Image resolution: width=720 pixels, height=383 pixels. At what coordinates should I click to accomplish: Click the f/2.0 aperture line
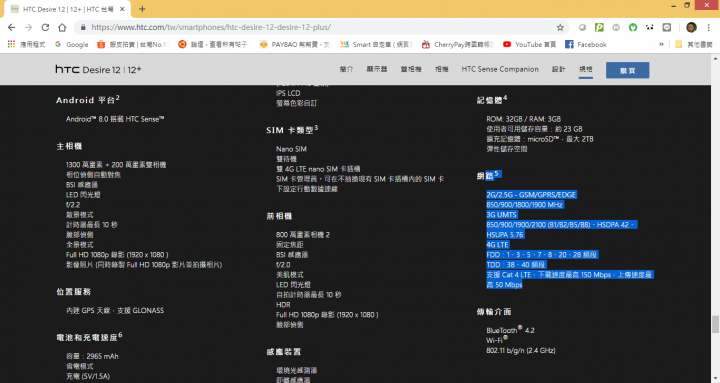tap(283, 265)
